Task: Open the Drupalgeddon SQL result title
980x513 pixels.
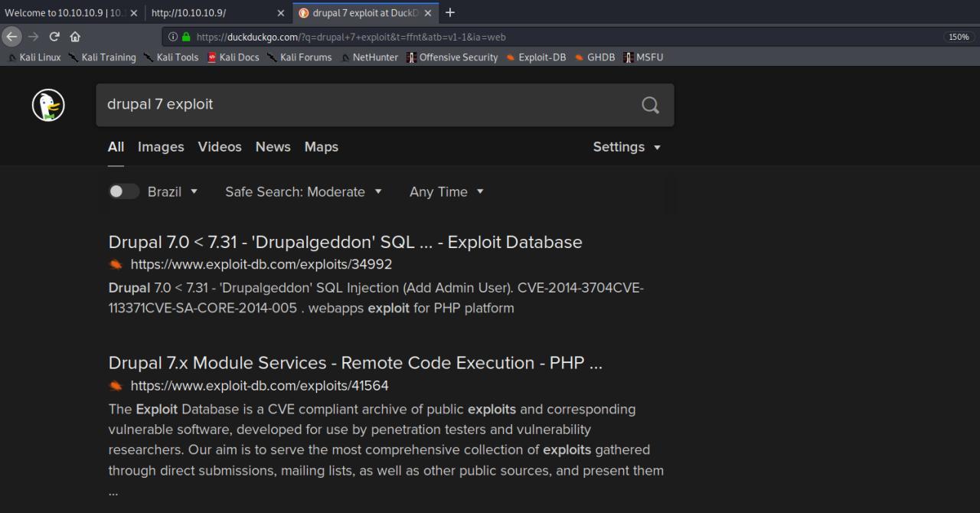Action: click(x=345, y=242)
